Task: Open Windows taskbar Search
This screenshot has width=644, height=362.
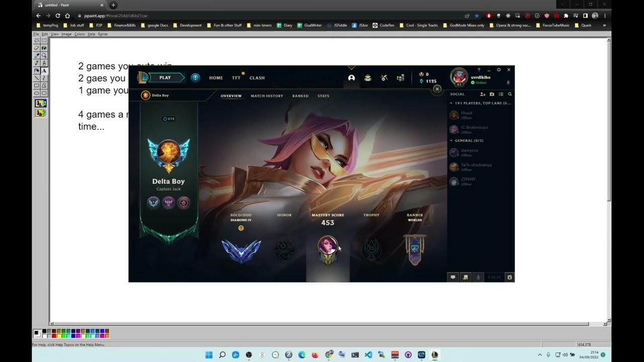Action: [x=222, y=355]
